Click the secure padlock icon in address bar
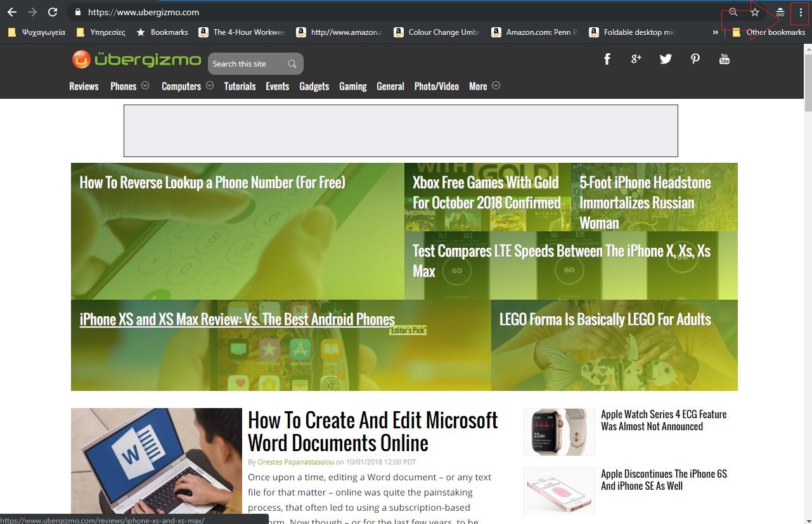The image size is (812, 524). [x=77, y=12]
